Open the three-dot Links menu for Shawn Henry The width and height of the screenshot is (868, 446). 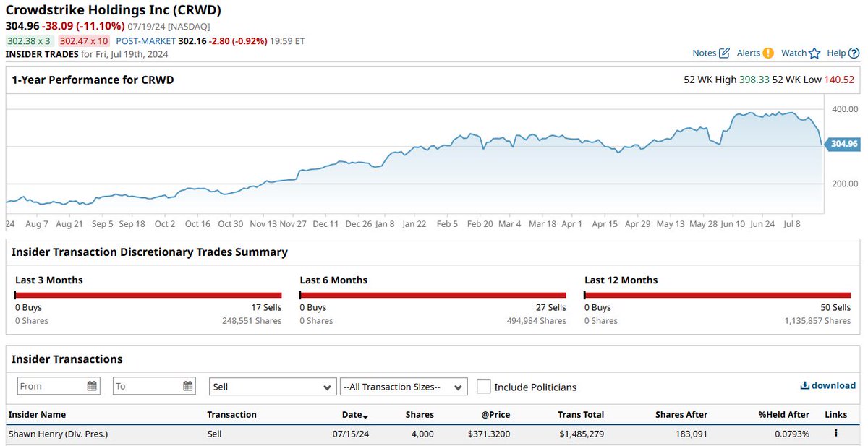(x=835, y=434)
